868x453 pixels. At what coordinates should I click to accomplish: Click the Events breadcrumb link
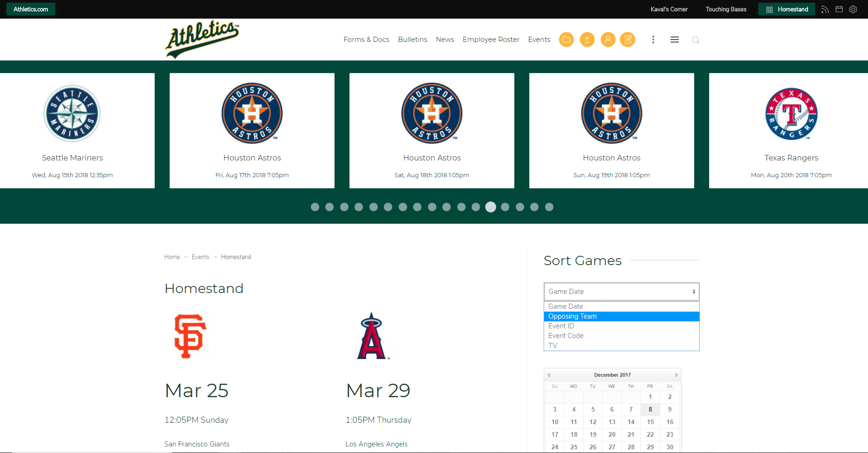point(200,257)
